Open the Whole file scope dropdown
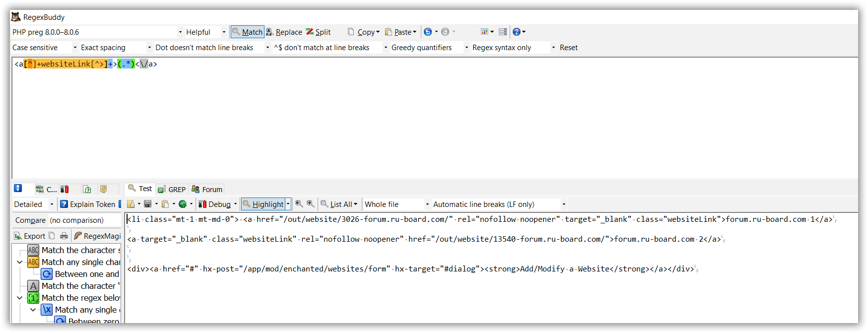The image size is (868, 333). (x=397, y=204)
